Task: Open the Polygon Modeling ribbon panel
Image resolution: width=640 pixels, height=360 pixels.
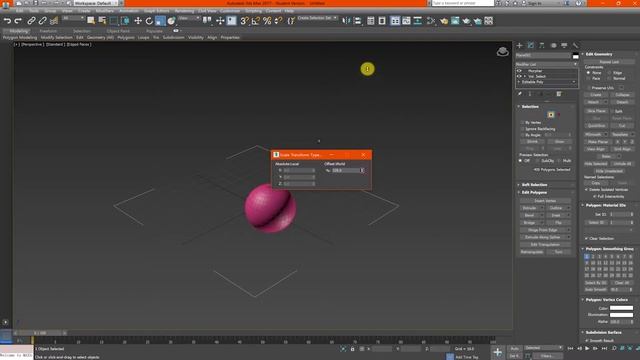Action: pyautogui.click(x=20, y=38)
